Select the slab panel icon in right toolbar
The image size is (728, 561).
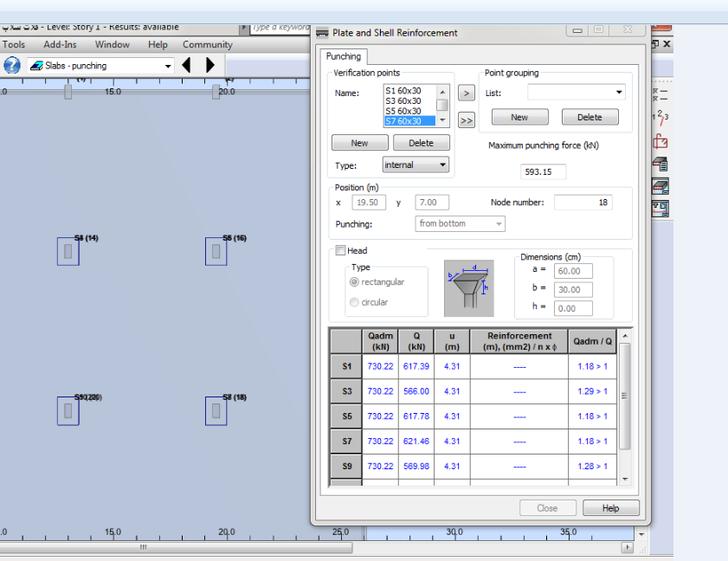[x=660, y=186]
